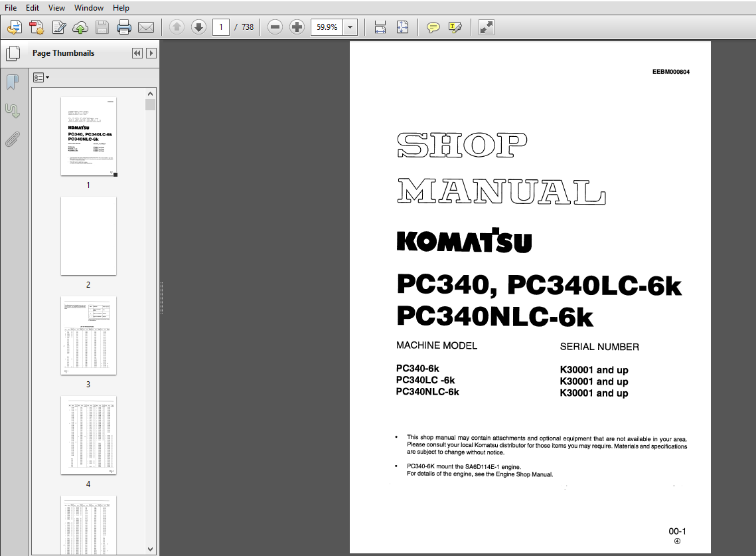Click the KOMATSU logo on the page
The width and height of the screenshot is (756, 556).
click(x=464, y=240)
